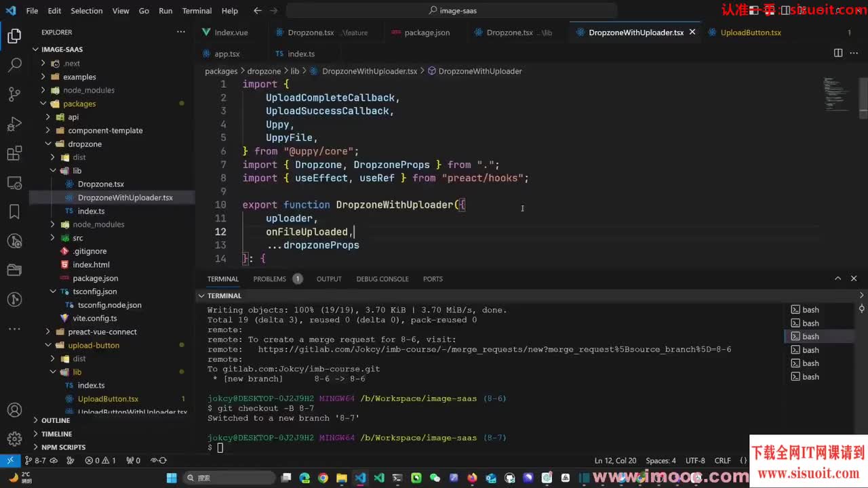Switch to the PROBLEMS panel tab

(x=270, y=279)
